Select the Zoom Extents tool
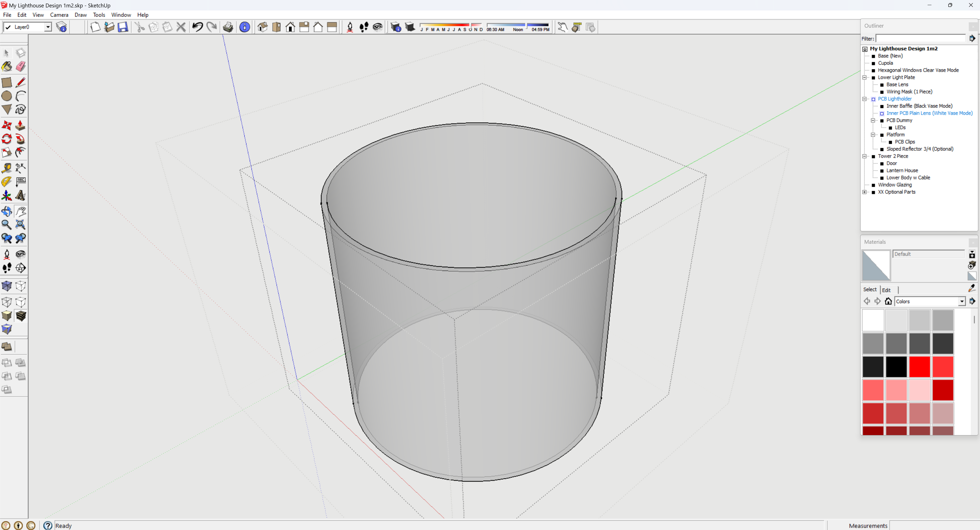 (20, 225)
